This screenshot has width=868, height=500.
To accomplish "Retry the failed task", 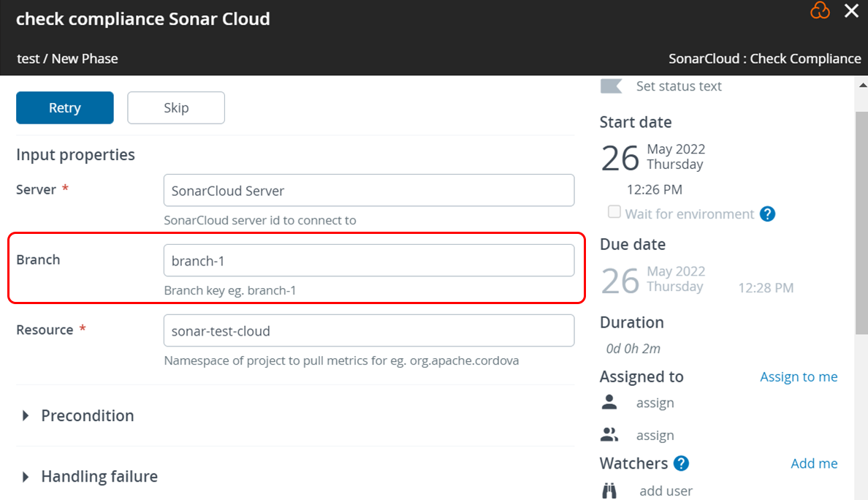I will coord(65,107).
